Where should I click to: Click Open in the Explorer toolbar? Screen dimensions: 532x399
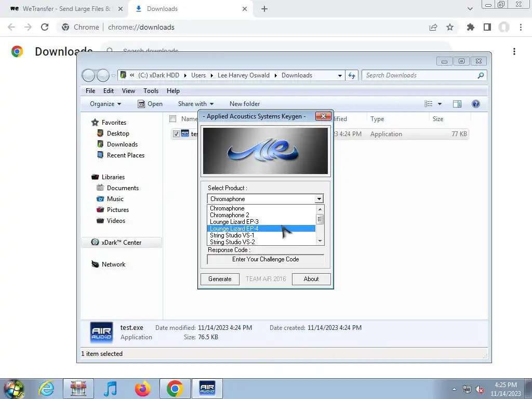point(150,104)
